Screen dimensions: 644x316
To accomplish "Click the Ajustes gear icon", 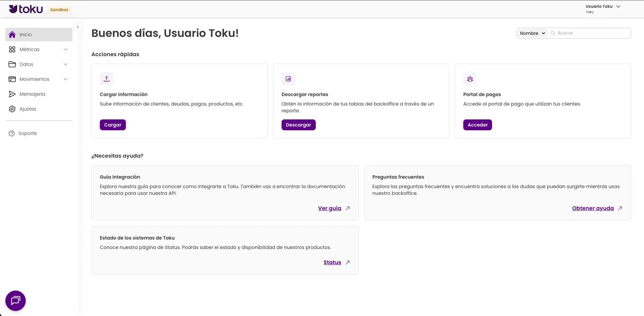I will tap(12, 109).
